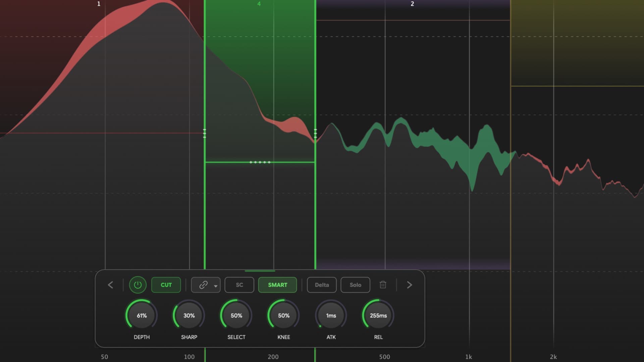Enable the band power button

(x=138, y=285)
